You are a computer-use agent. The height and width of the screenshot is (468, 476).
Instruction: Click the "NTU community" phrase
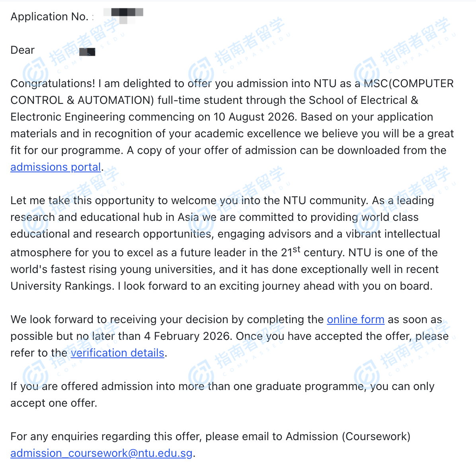(324, 201)
